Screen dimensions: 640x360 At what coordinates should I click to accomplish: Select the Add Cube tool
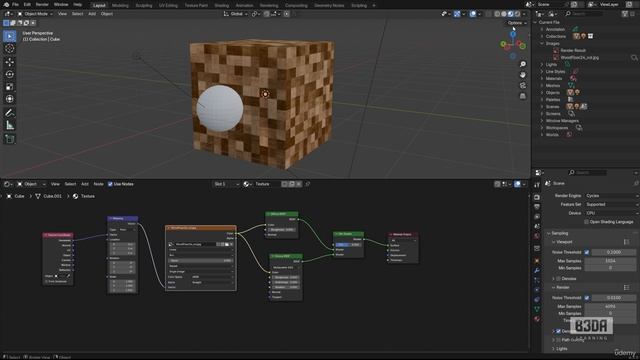[10, 139]
